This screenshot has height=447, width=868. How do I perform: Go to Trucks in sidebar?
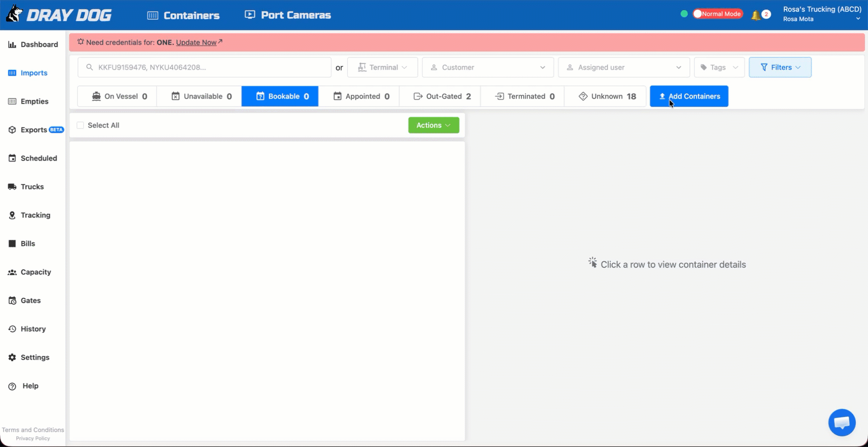26,187
